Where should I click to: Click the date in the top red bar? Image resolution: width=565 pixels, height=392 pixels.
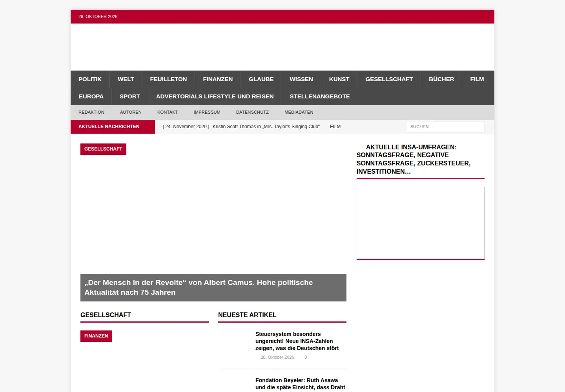(x=98, y=16)
